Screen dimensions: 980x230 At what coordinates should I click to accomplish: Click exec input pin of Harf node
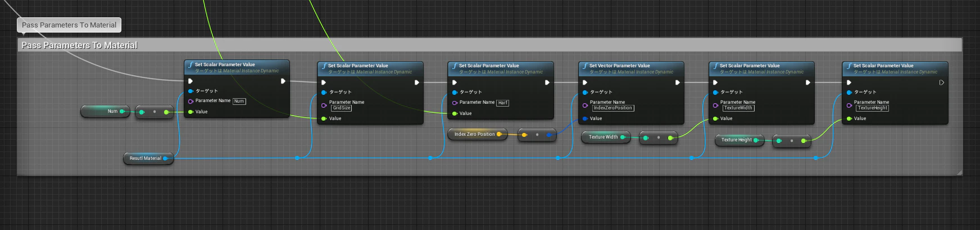pyautogui.click(x=455, y=82)
